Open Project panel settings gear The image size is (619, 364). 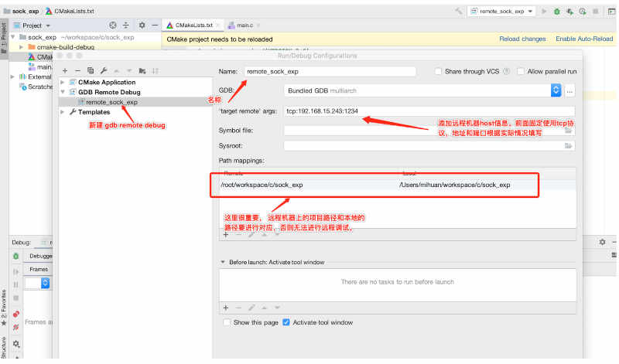click(142, 26)
